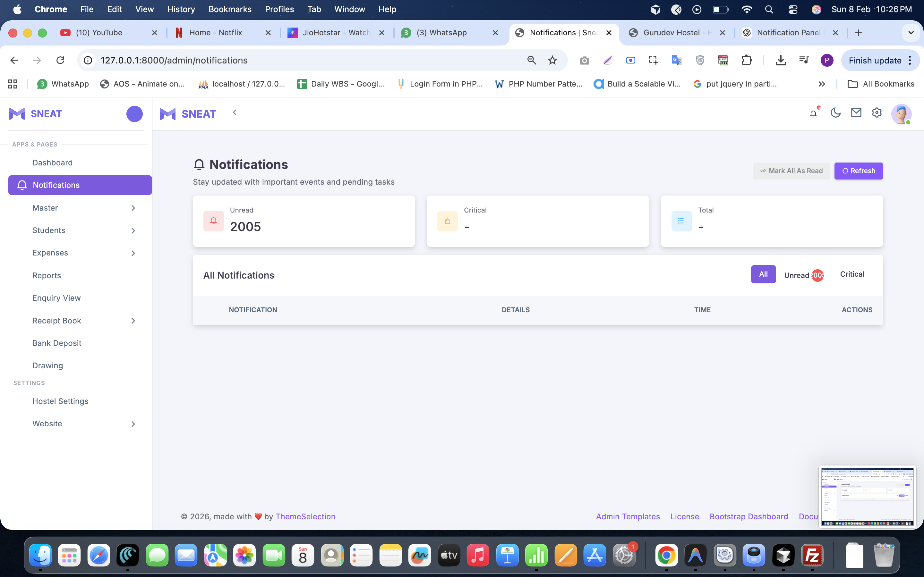Click the notification bell icon in top navbar
This screenshot has height=577, width=924.
tap(813, 113)
